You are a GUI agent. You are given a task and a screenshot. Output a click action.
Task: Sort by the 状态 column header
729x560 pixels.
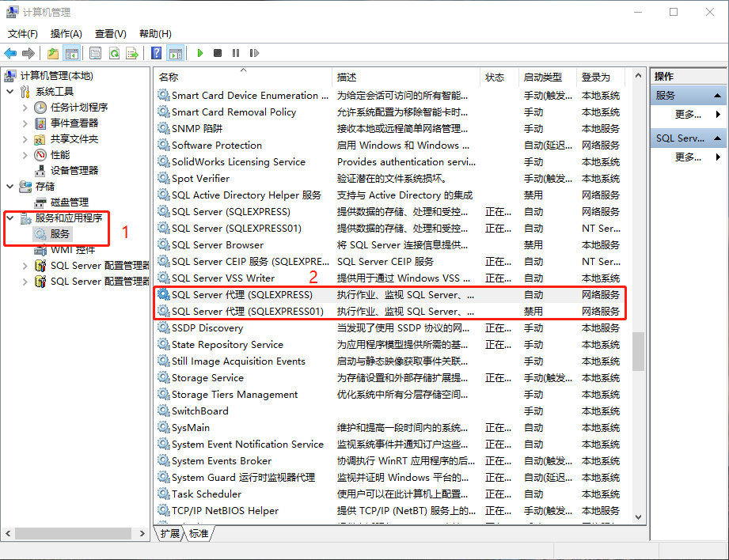[499, 78]
